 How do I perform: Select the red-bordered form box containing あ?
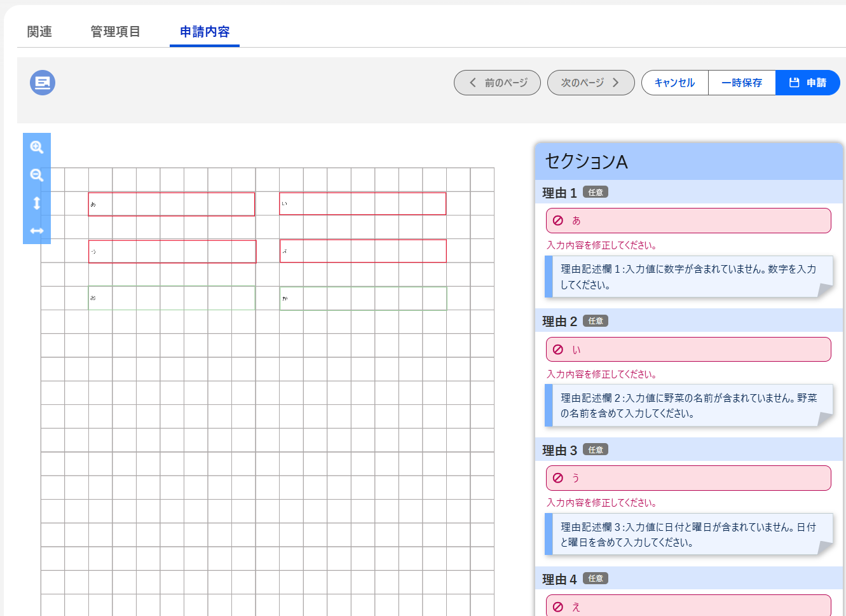[x=172, y=204]
